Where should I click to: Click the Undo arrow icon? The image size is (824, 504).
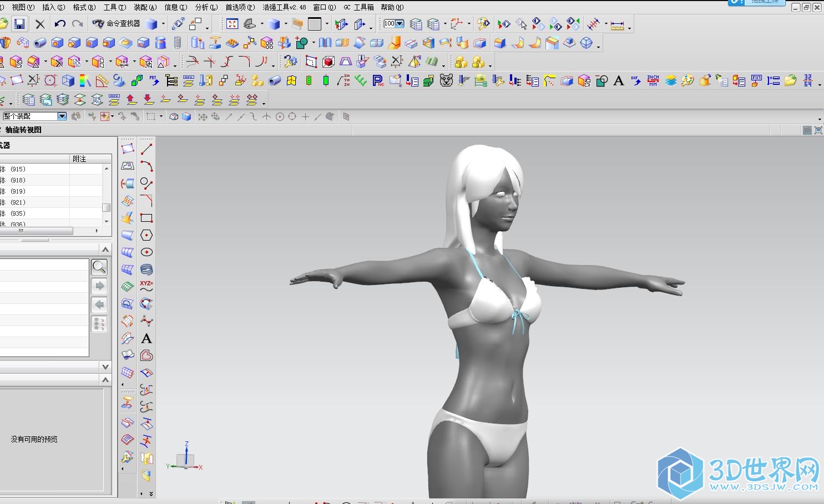pyautogui.click(x=60, y=24)
